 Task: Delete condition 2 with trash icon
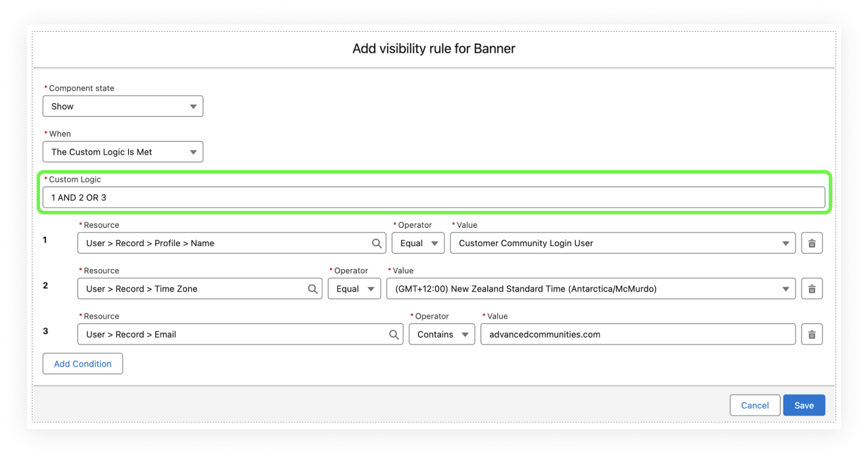click(x=812, y=289)
